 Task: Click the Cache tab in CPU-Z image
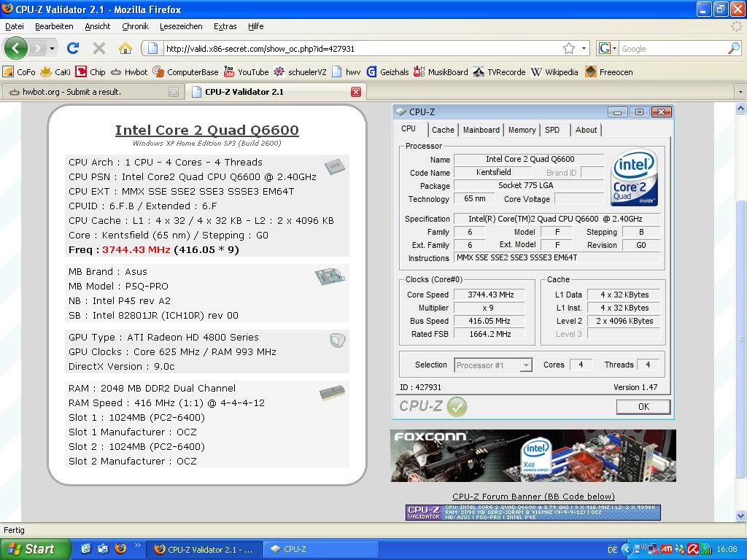[x=443, y=130]
